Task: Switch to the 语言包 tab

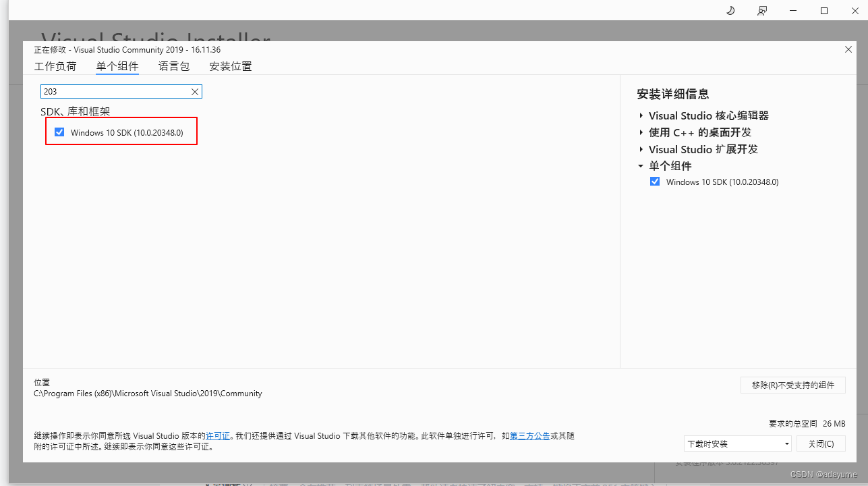Action: 173,66
